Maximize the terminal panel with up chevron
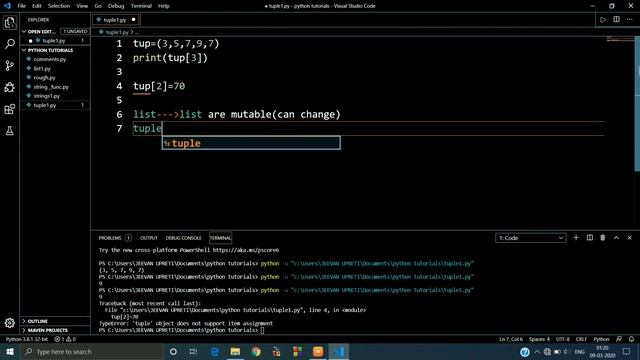The image size is (640, 360). pyautogui.click(x=616, y=238)
